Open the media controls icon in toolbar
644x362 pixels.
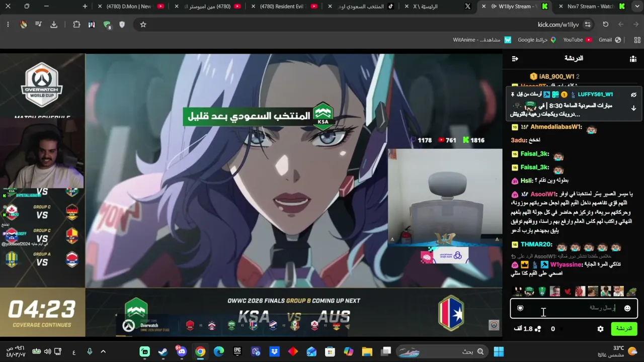click(38, 24)
